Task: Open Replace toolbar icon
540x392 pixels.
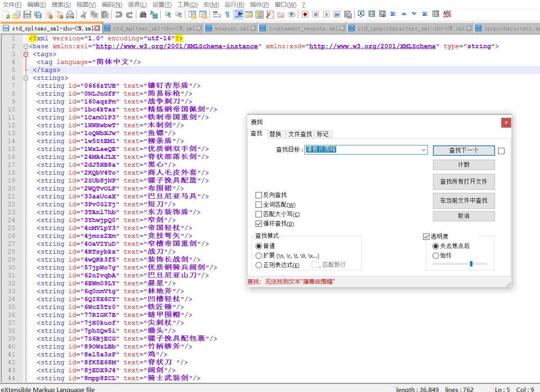Action: (x=154, y=15)
